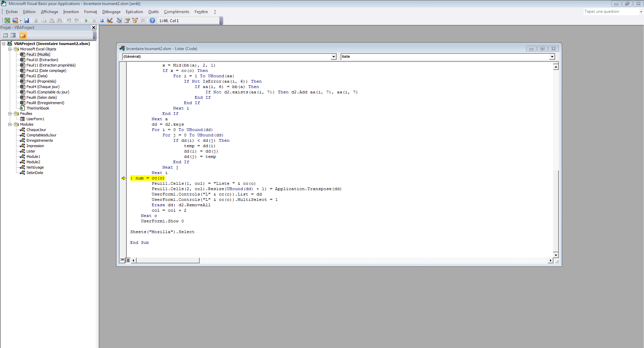Collapse the Microsoft Excel Objets folder

tap(10, 49)
